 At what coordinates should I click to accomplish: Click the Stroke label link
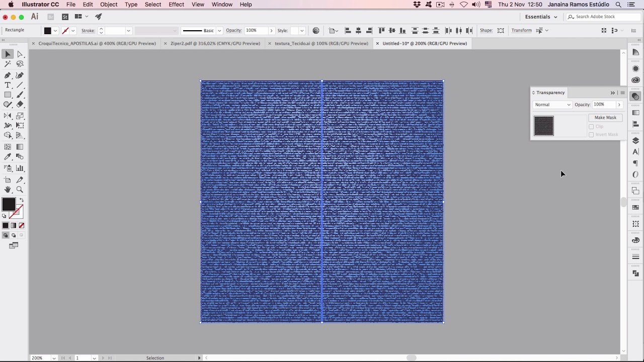tap(88, 30)
